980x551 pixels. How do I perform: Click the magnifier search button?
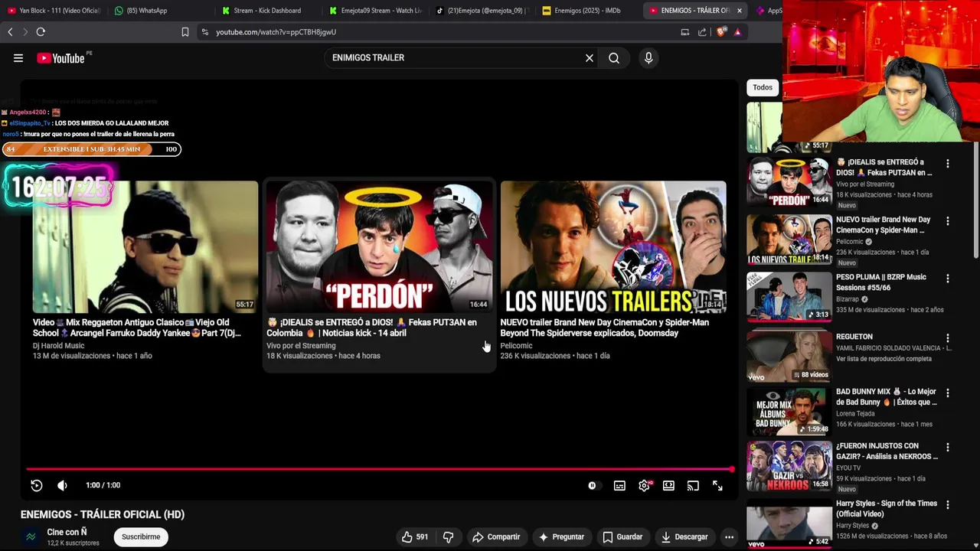[614, 58]
